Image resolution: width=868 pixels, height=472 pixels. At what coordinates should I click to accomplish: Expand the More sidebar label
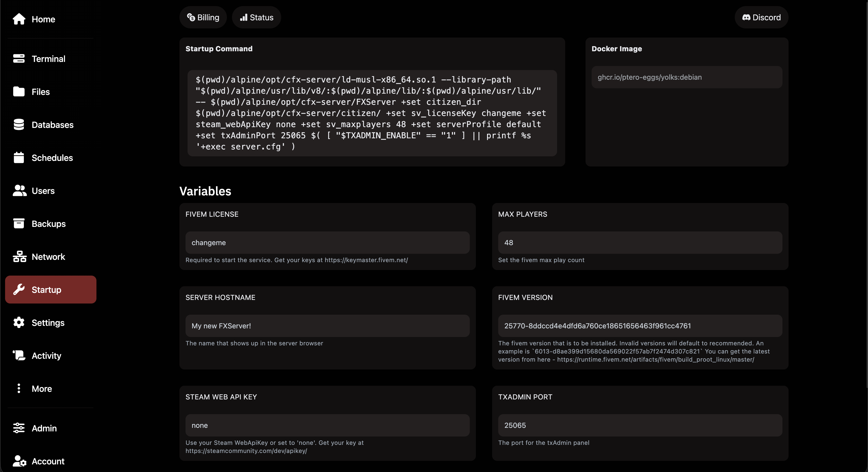pos(42,389)
